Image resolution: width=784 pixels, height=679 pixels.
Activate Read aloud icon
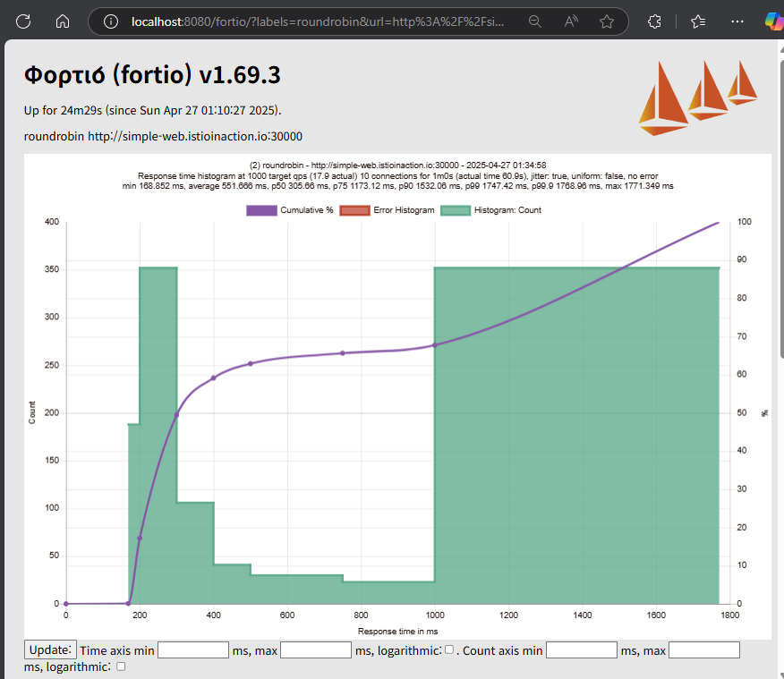570,21
